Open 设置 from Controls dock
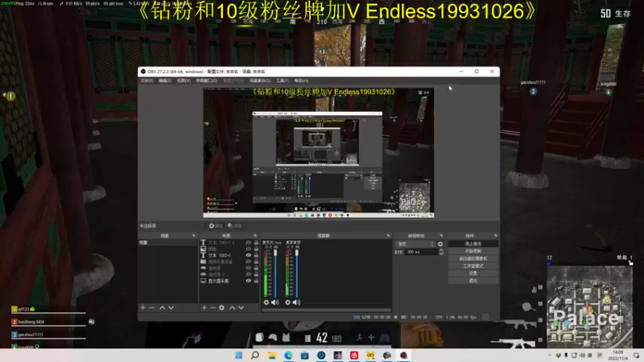The height and width of the screenshot is (362, 644). pyautogui.click(x=473, y=274)
